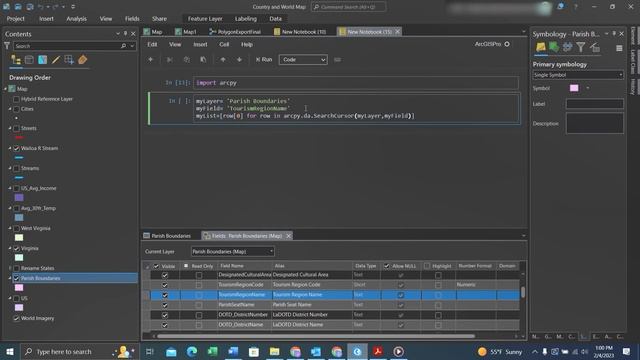The height and width of the screenshot is (360, 640).
Task: Open the Primary symbology Single Symbol dropdown
Action: click(578, 75)
